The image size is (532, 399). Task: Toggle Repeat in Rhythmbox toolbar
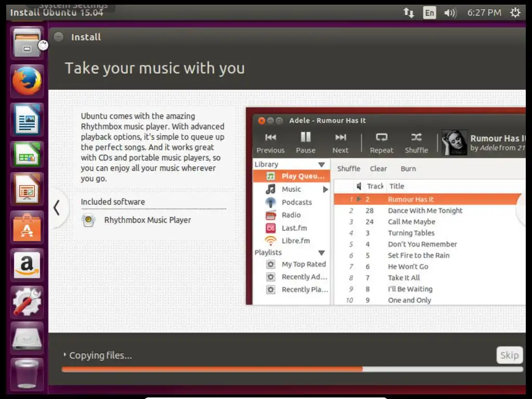pyautogui.click(x=381, y=143)
